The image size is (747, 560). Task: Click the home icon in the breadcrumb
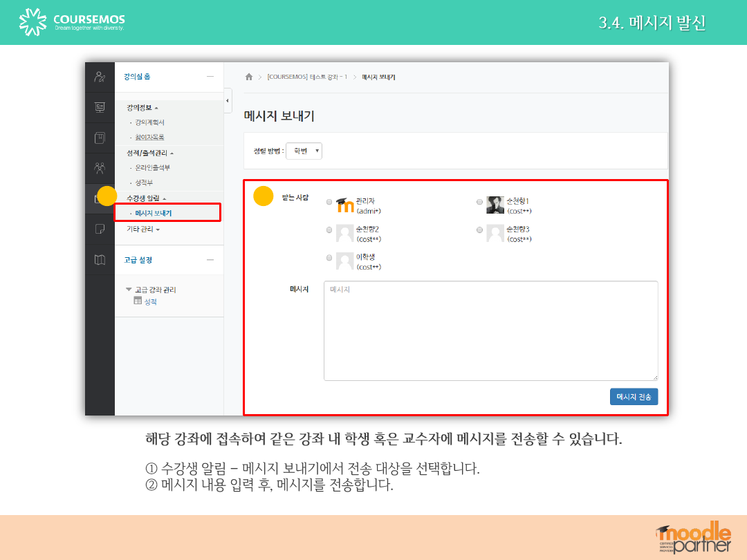coord(249,77)
